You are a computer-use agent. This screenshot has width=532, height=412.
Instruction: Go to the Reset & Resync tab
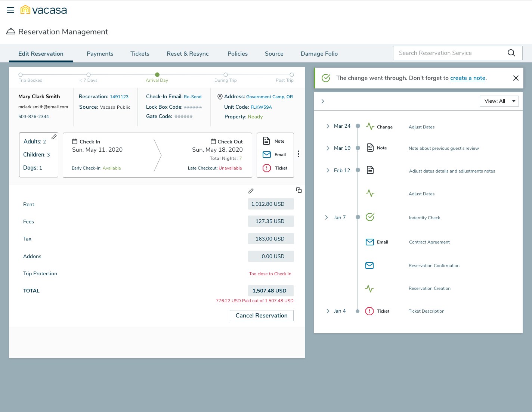click(188, 54)
